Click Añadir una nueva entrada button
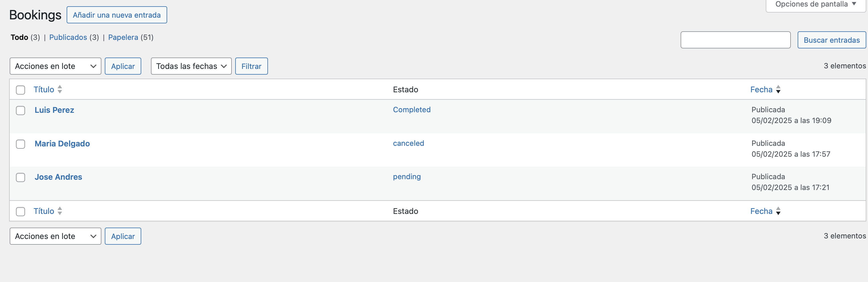The height and width of the screenshot is (282, 868). [116, 15]
